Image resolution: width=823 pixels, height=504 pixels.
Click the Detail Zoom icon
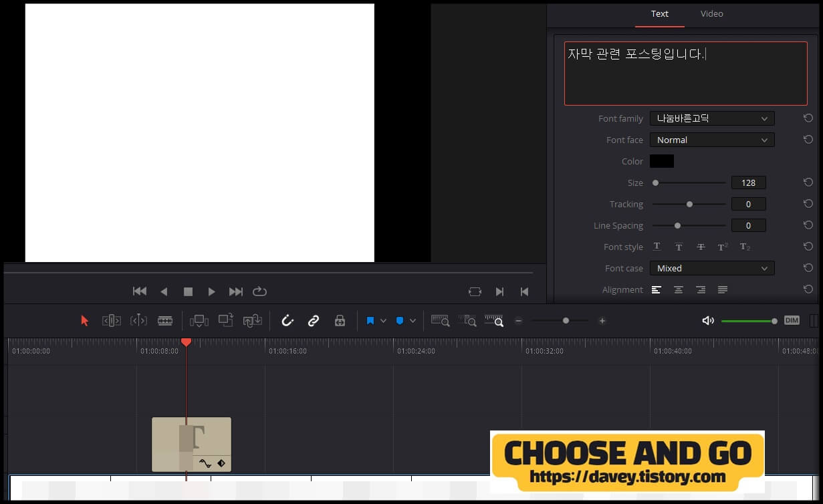coord(467,321)
